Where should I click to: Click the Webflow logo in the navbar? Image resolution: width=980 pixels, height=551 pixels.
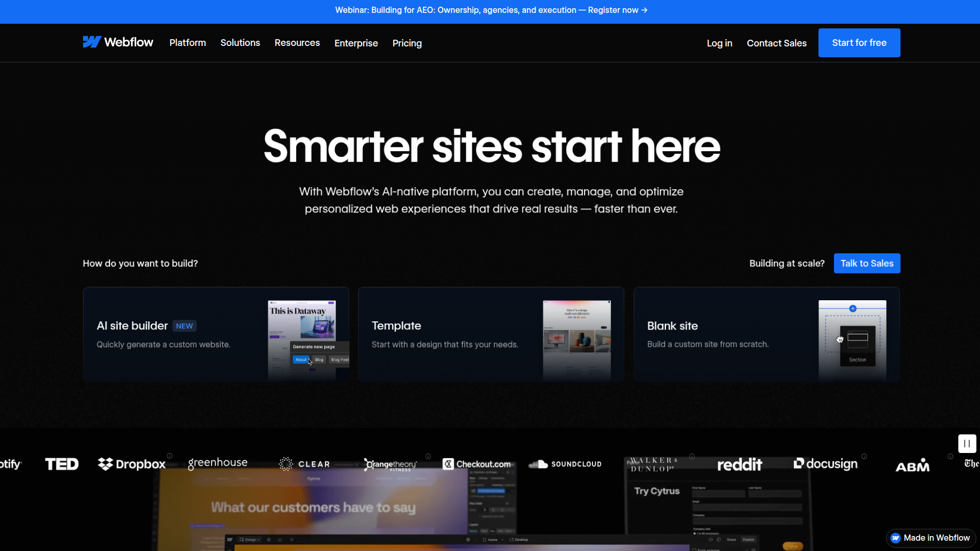tap(118, 42)
